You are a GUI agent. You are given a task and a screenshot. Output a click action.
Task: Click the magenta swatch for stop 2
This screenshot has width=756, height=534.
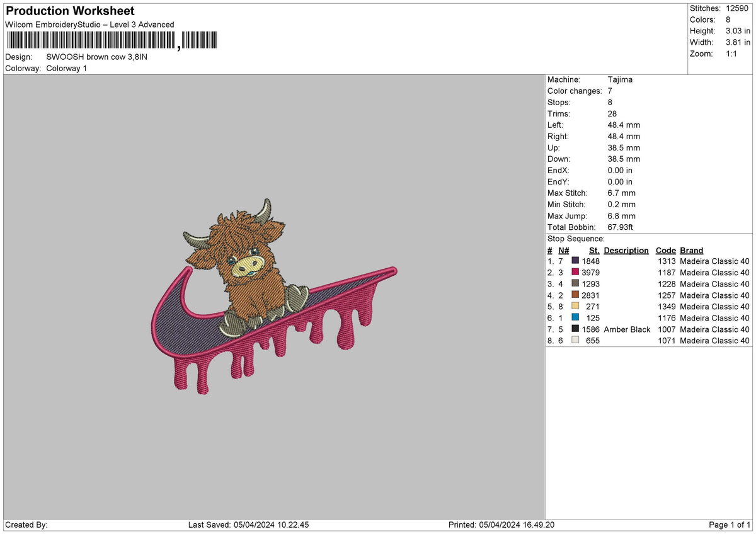pos(575,273)
